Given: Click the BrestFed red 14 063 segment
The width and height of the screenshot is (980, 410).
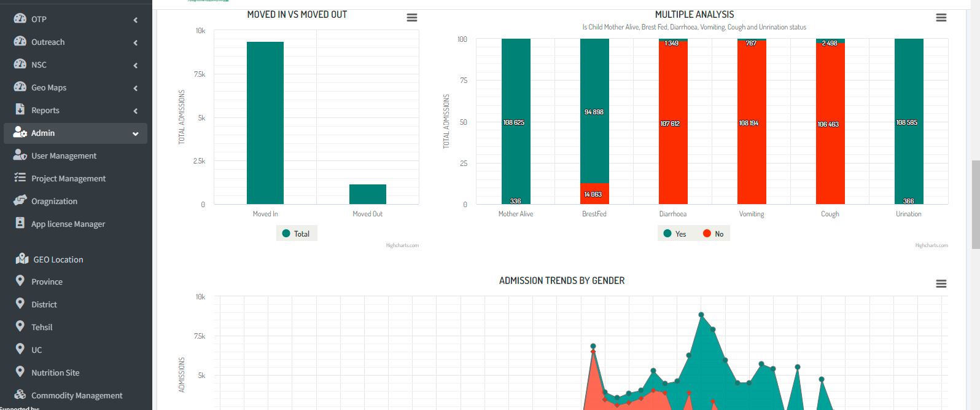Looking at the screenshot, I should (x=594, y=194).
